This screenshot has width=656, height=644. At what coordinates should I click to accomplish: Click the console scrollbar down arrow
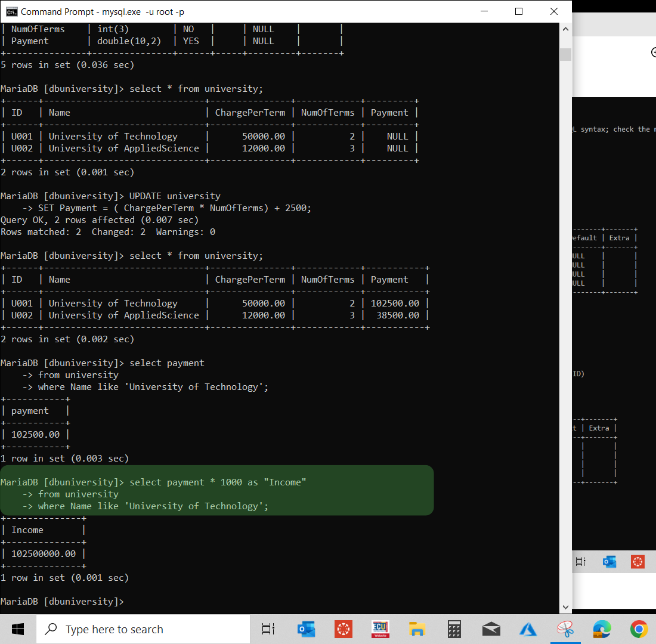(x=565, y=606)
